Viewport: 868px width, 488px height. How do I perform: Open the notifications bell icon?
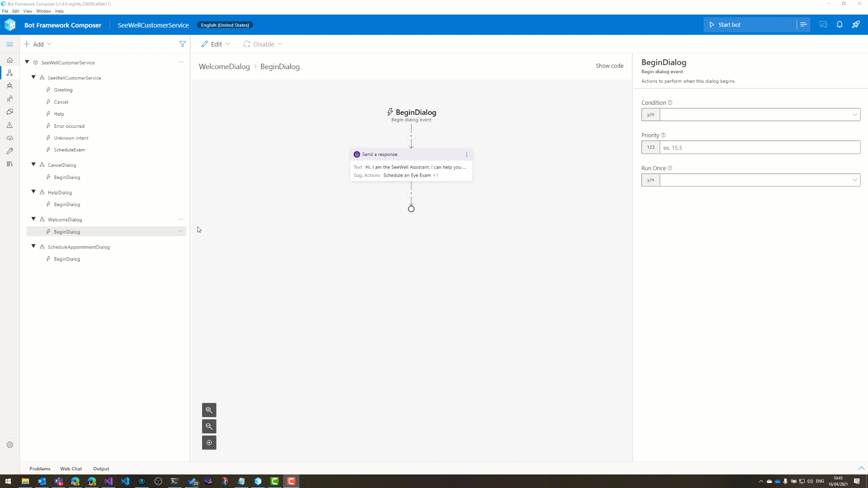click(840, 25)
